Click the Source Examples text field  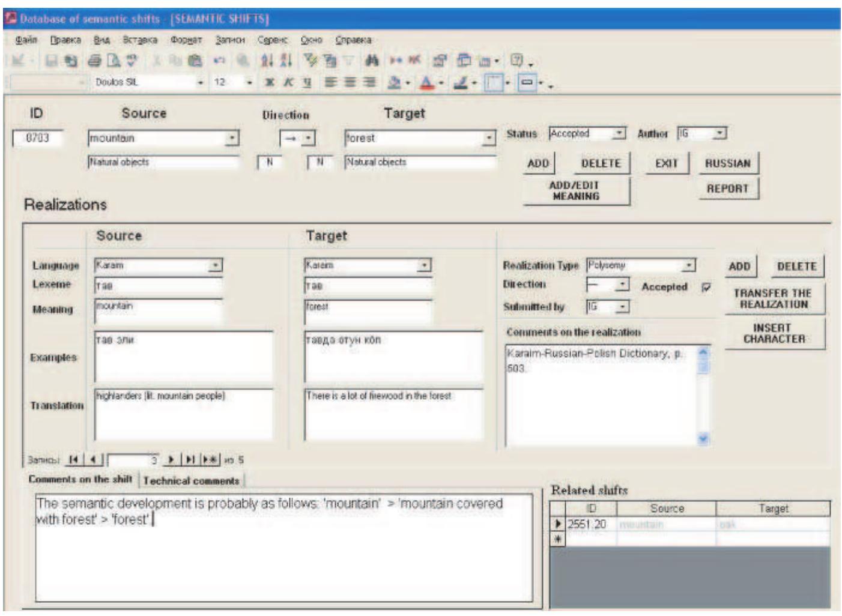click(184, 357)
